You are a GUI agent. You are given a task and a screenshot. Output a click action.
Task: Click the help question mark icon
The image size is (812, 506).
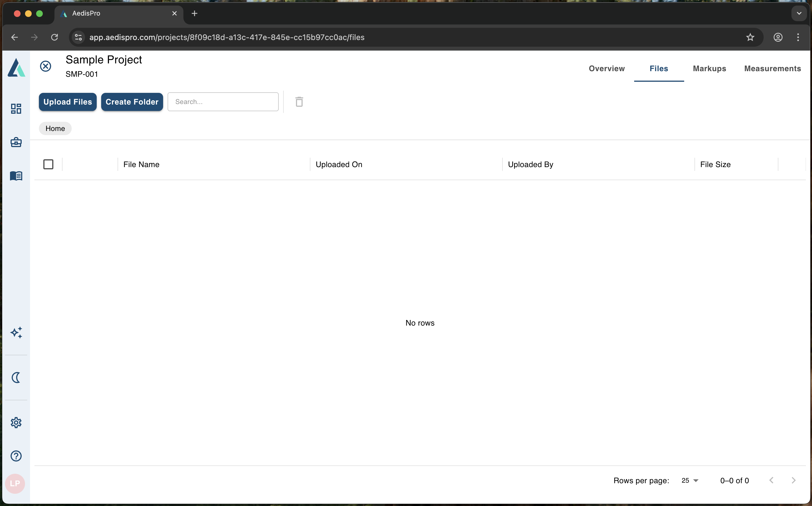pos(16,456)
